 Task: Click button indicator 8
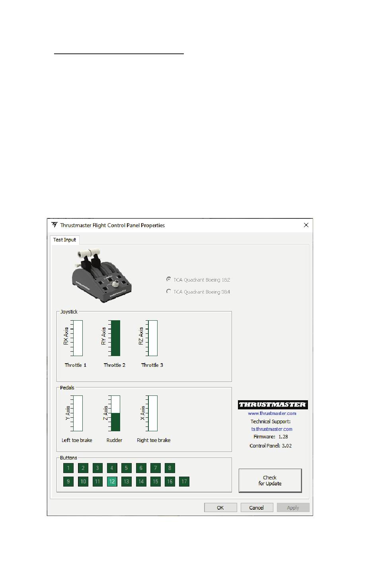point(170,468)
